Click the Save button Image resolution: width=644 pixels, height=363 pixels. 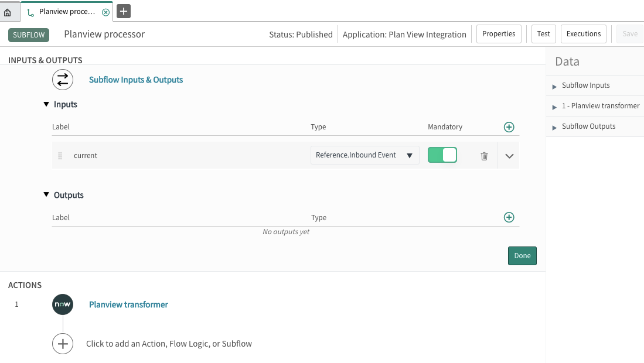coord(629,34)
